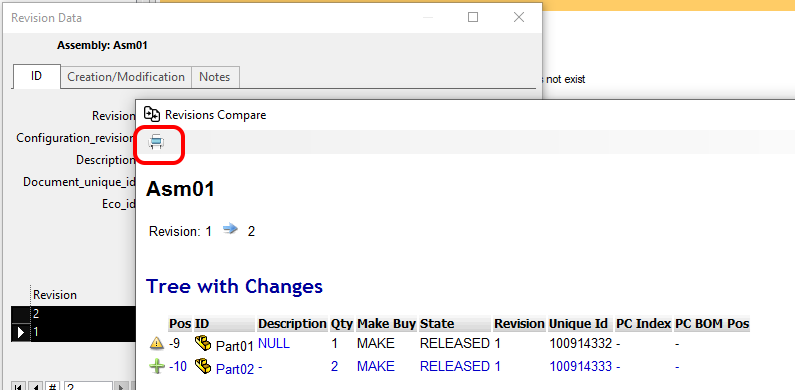Click the -10 position value of Part02
This screenshot has width=795, height=390.
click(178, 366)
